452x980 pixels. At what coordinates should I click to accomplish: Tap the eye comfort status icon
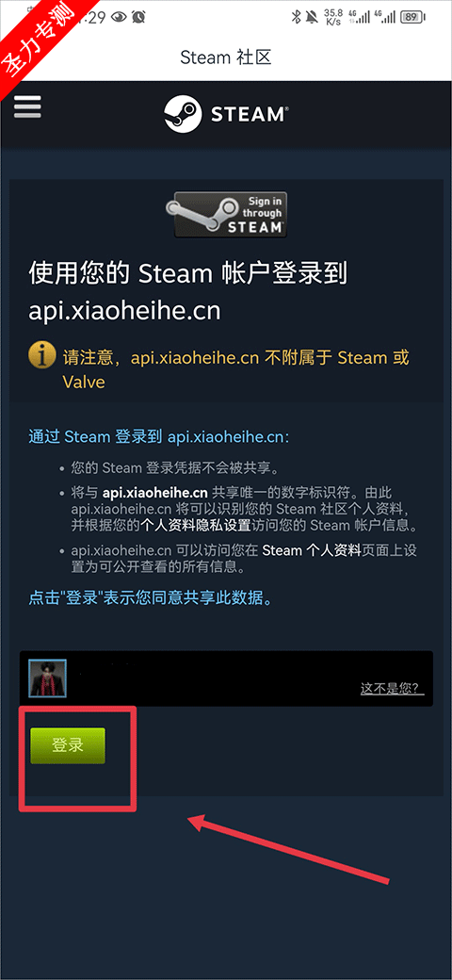point(120,18)
